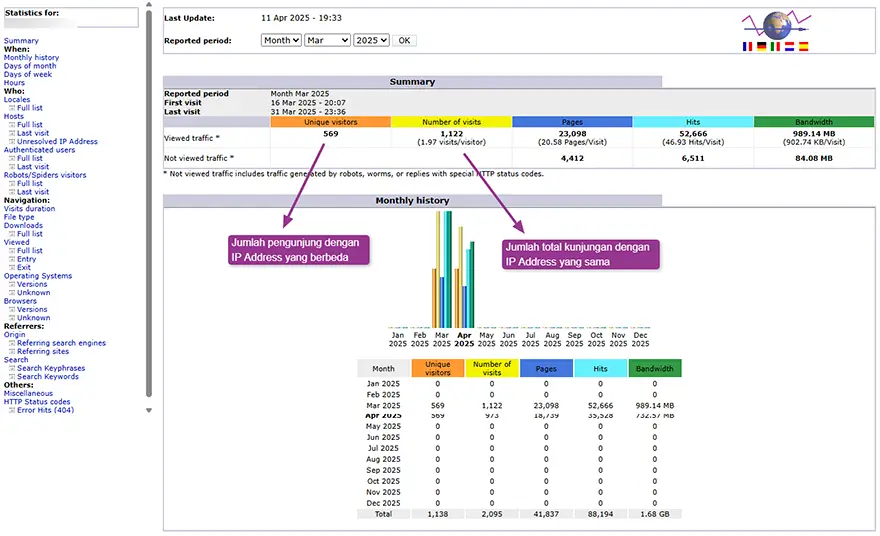880x536 pixels.
Task: Open Referring search engines link
Action: pyautogui.click(x=61, y=343)
